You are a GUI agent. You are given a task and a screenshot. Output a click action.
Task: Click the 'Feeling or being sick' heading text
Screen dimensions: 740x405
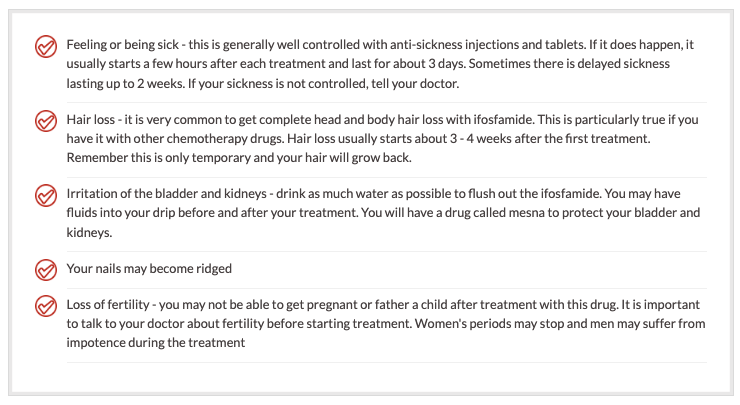123,44
